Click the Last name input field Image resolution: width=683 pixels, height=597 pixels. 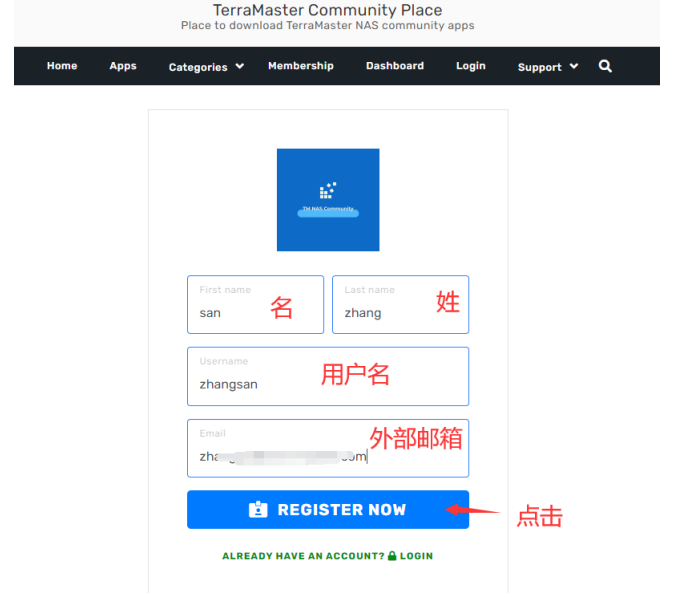point(400,304)
